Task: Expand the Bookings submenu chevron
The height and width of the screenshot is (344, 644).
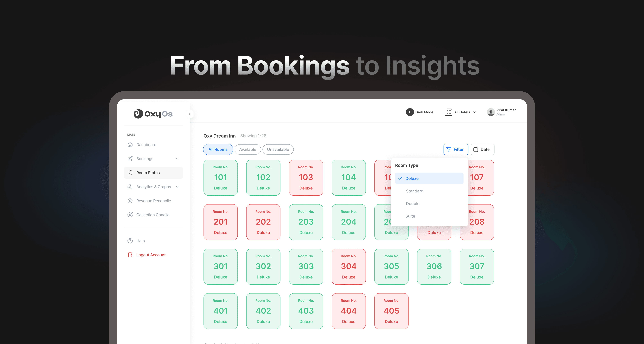Action: pyautogui.click(x=177, y=159)
